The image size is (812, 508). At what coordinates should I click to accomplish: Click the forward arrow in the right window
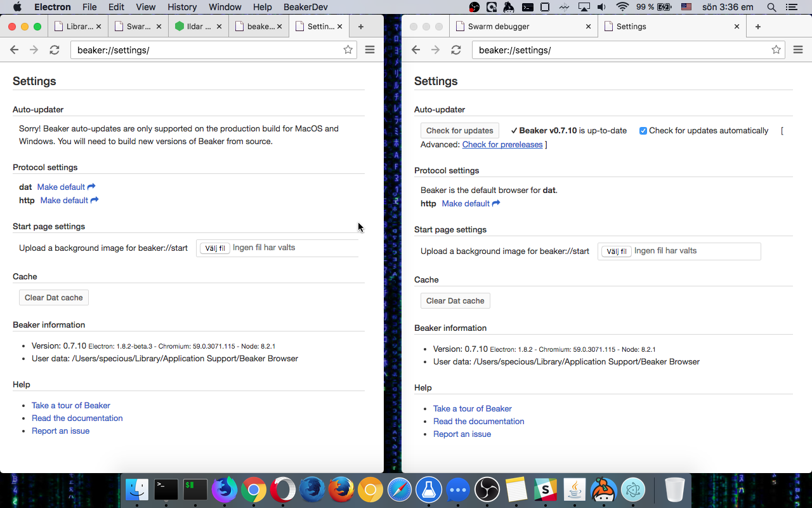click(436, 50)
